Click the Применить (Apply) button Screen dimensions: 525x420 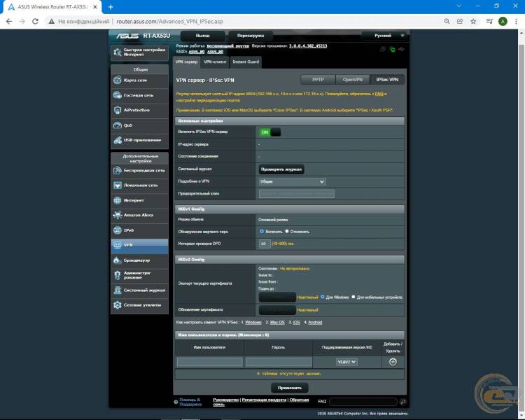(290, 388)
